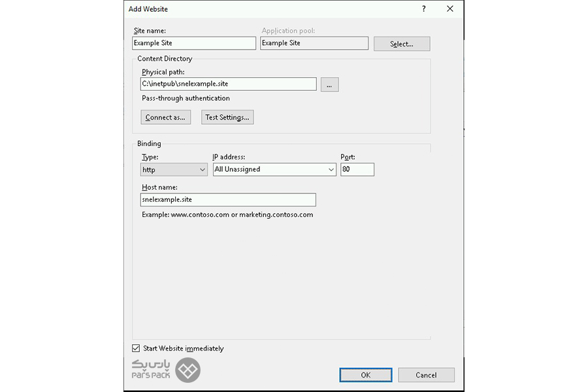Click the help question mark icon
This screenshot has width=588, height=392.
click(x=424, y=8)
